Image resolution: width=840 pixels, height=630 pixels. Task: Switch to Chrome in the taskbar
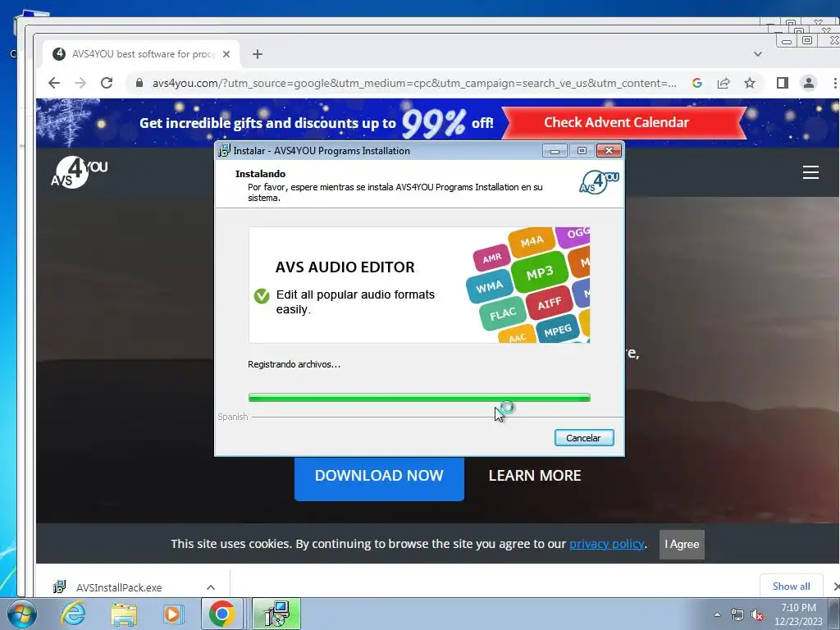pos(222,614)
